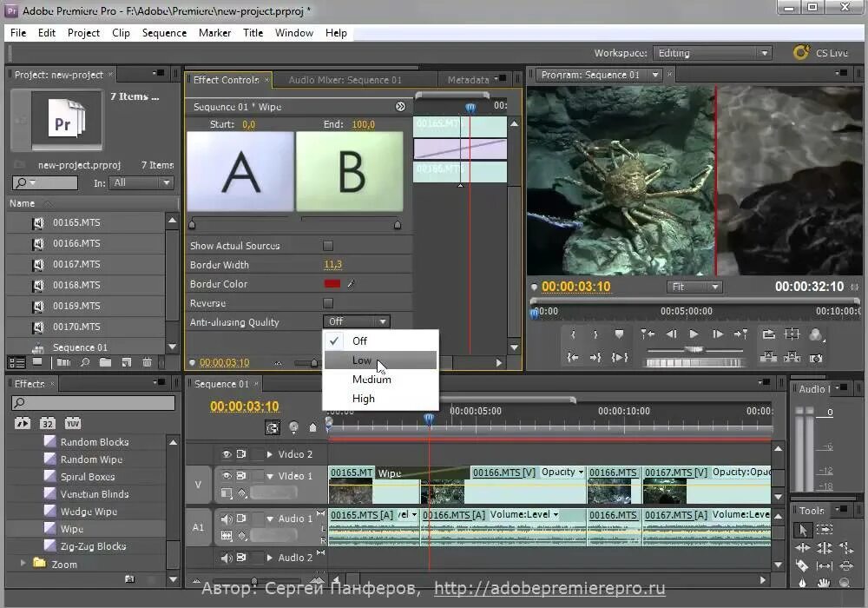Click the Start value 0,0
The image size is (868, 608).
248,124
